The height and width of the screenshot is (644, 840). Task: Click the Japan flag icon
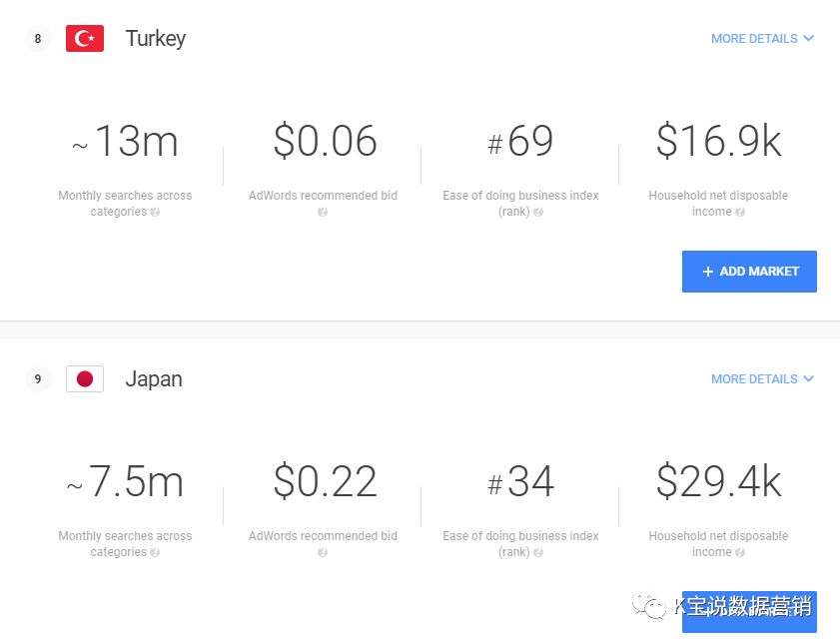85,379
